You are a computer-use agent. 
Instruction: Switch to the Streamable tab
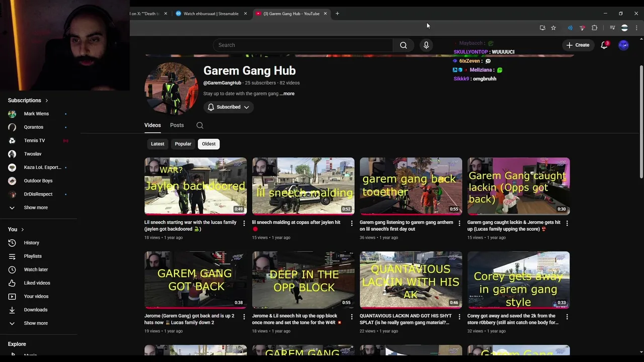coord(211,14)
